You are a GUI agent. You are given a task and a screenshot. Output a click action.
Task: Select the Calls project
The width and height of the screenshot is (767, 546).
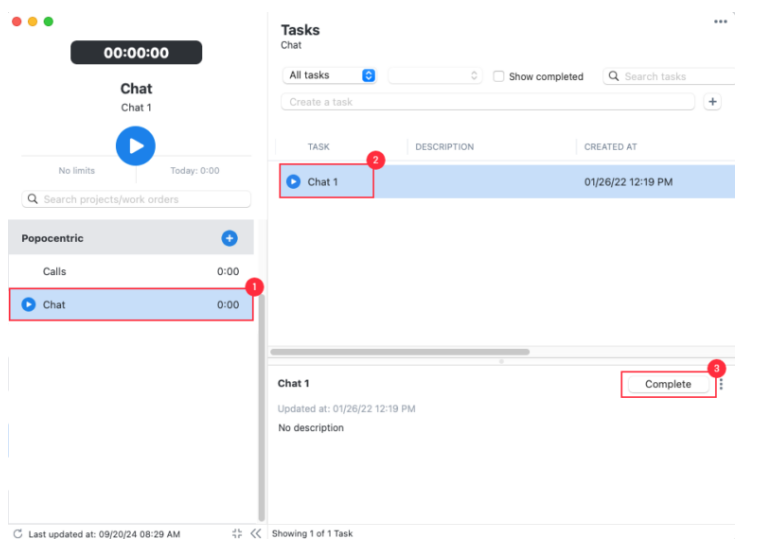point(55,271)
